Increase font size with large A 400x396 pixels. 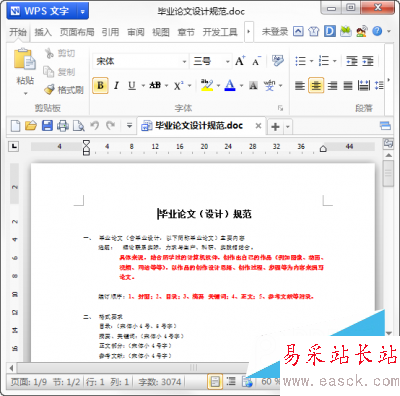pos(240,61)
